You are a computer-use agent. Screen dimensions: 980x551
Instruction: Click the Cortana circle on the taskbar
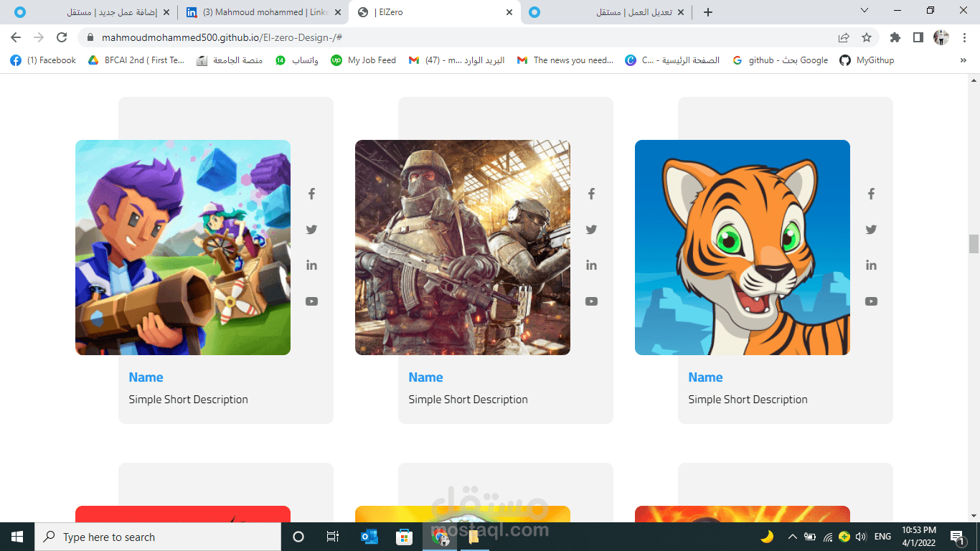(x=298, y=537)
